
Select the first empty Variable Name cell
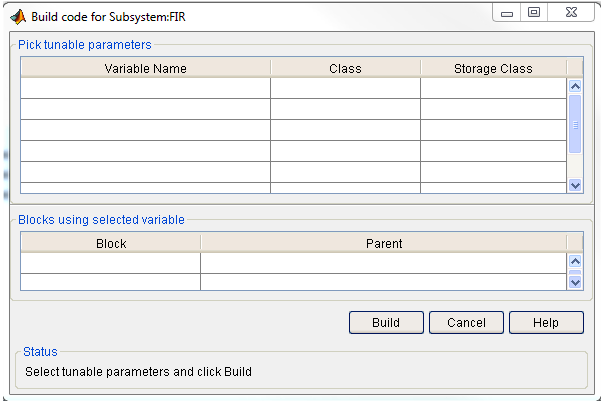tap(145, 88)
